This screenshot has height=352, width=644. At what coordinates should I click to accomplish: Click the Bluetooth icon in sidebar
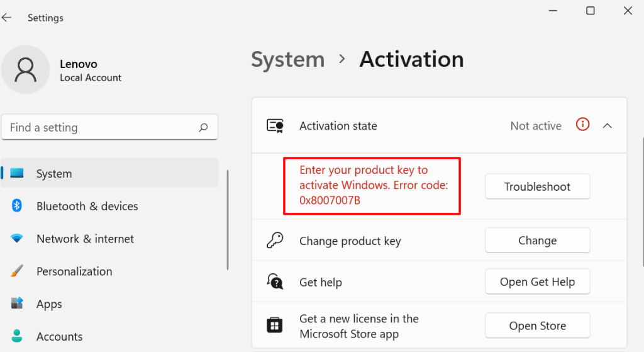click(18, 206)
